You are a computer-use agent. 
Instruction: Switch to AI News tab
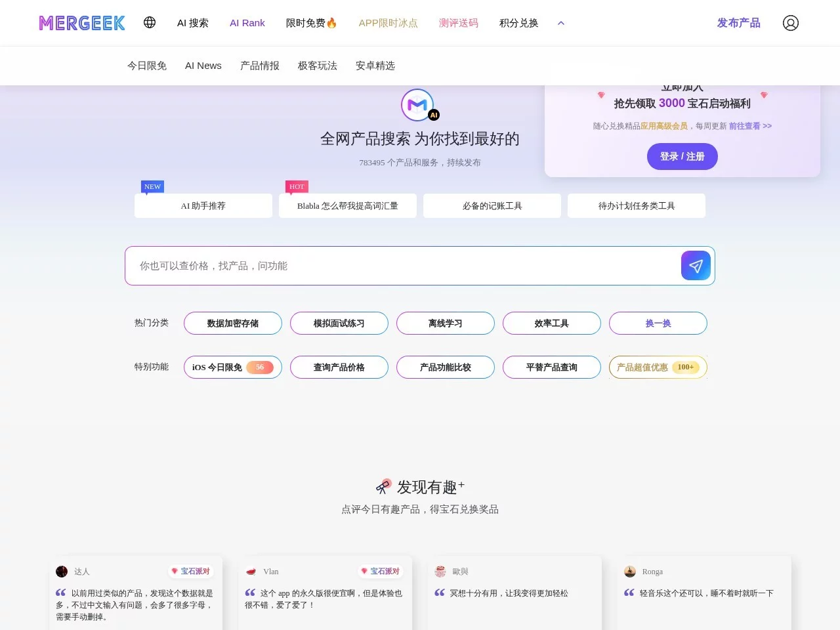point(203,66)
